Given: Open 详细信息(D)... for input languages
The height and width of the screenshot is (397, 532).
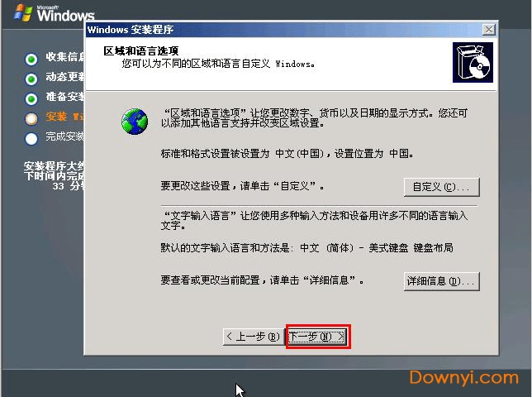Looking at the screenshot, I should pos(441,281).
